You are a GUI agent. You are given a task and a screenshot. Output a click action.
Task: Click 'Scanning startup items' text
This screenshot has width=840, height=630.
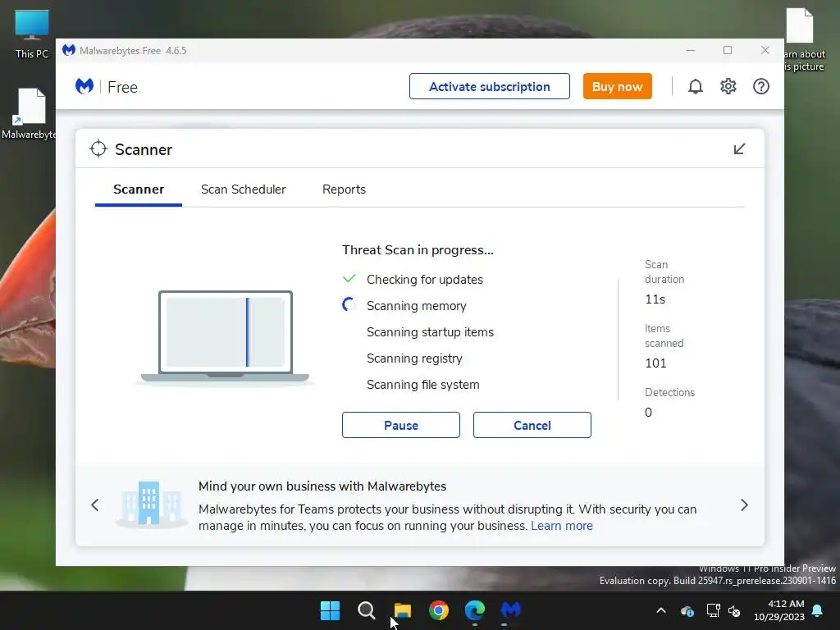(x=430, y=332)
